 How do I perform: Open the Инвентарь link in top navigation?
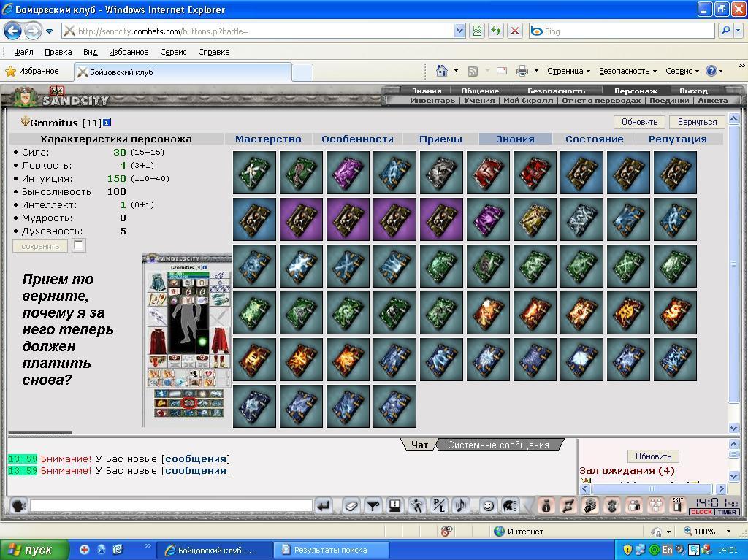pos(432,100)
